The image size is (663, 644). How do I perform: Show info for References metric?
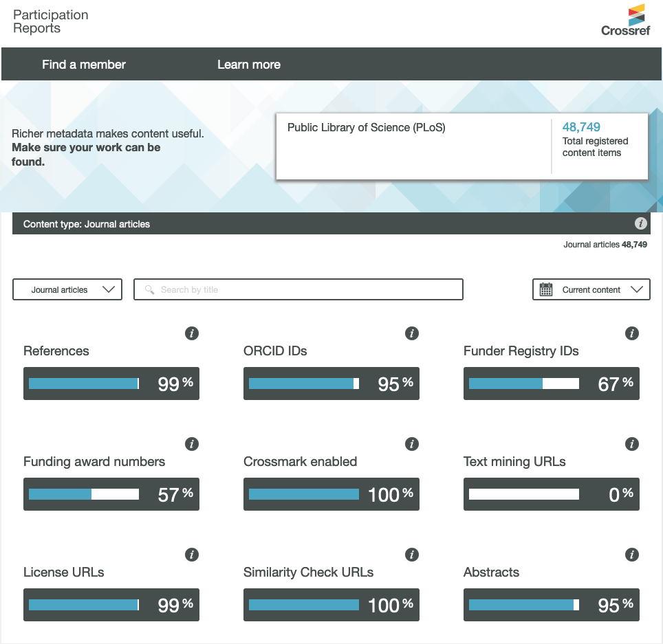(192, 333)
